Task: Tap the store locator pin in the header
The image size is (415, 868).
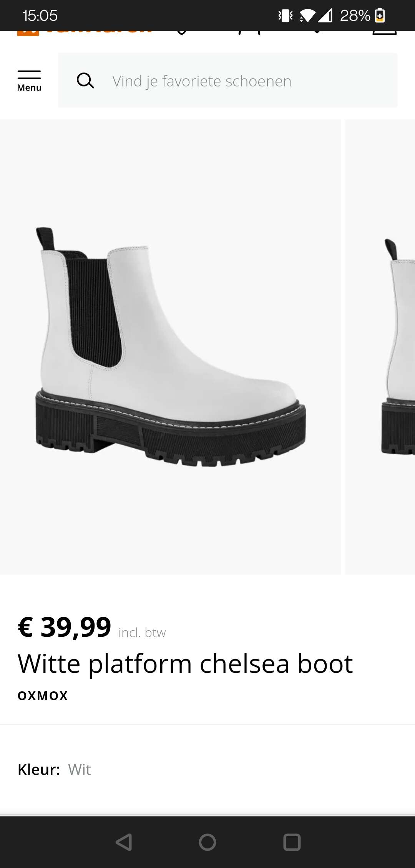Action: point(182,33)
